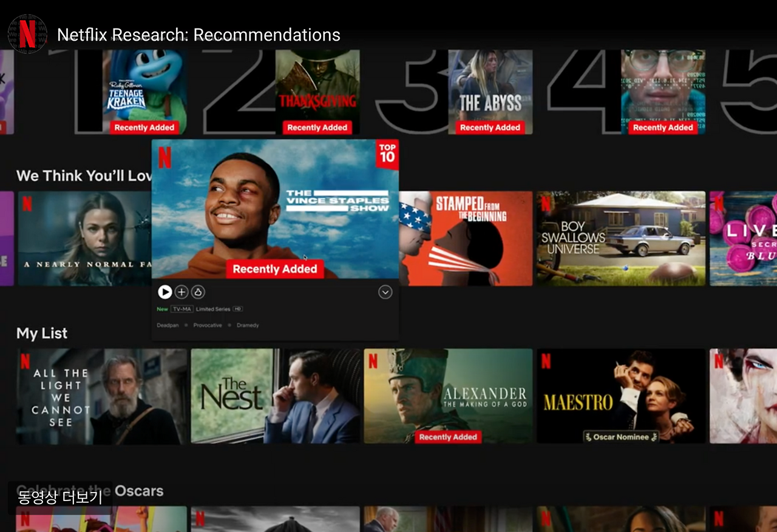Select The Nest thumbnail in My List
This screenshot has width=777, height=532.
(x=276, y=396)
